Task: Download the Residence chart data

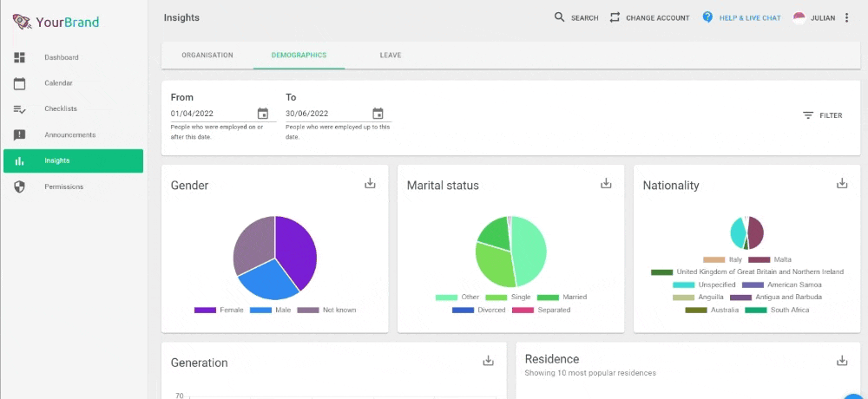Action: [x=842, y=361]
